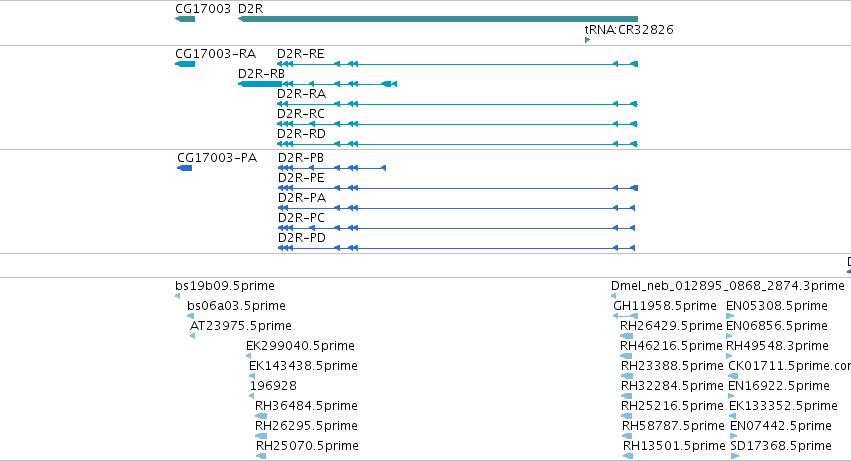851x461 pixels.
Task: Click the EN06856.5prime EST arrow
Action: pos(729,336)
